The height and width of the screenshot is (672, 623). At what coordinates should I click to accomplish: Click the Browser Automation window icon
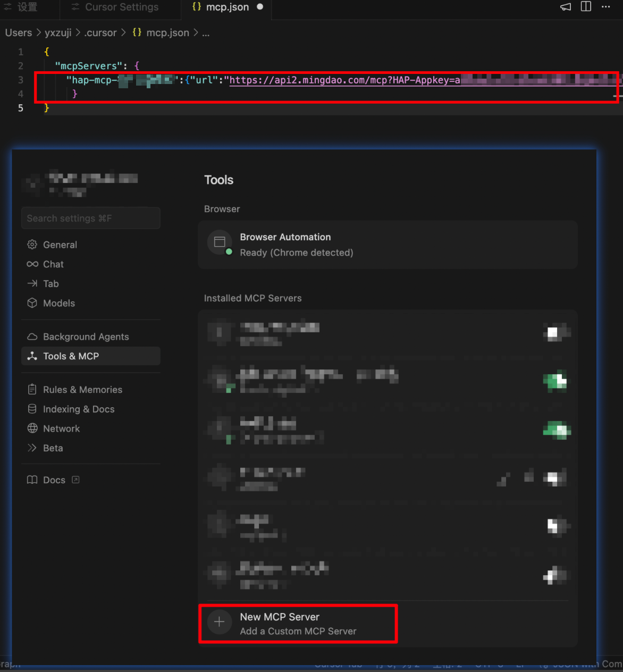tap(220, 242)
